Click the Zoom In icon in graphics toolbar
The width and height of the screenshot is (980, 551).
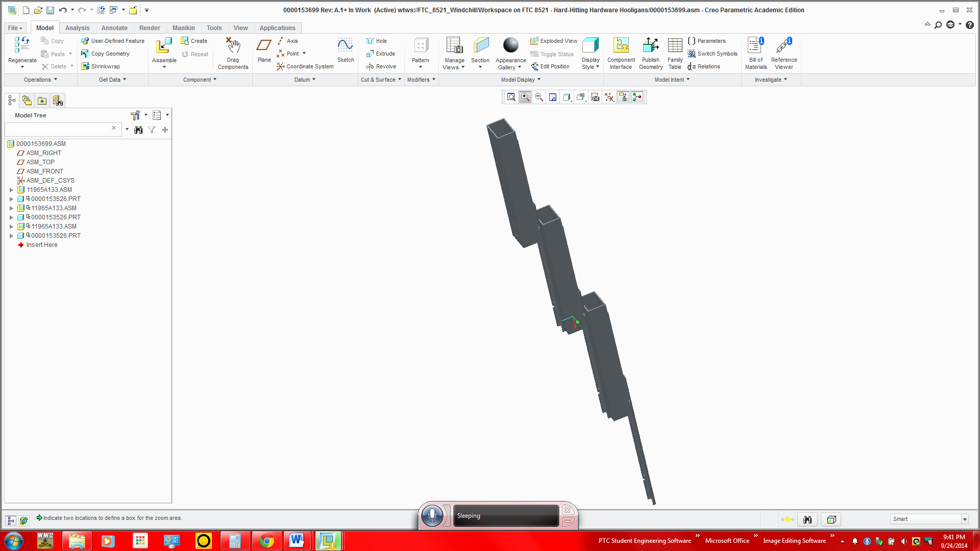[x=525, y=97]
